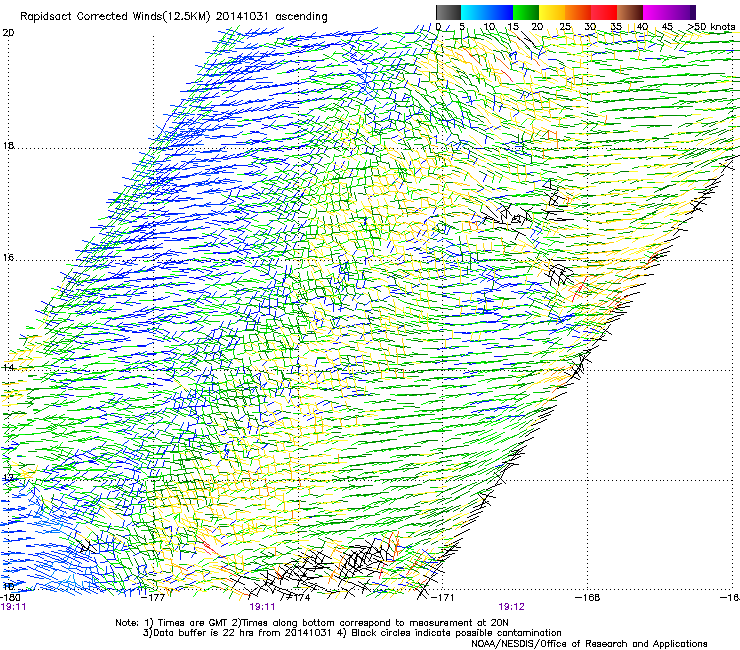Click the longitude label '-177'
Screen dimensions: 740x650
click(153, 598)
